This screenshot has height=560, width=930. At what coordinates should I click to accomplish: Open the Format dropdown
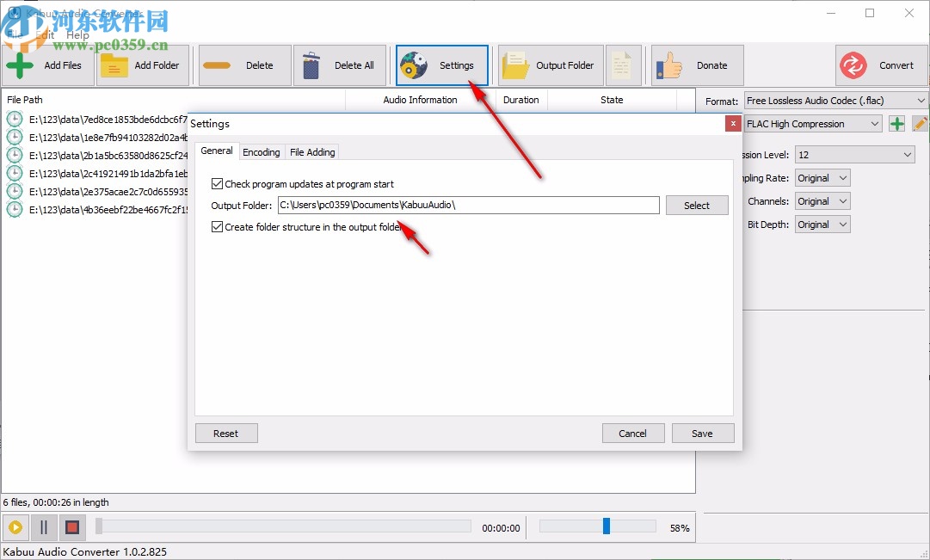tap(835, 101)
